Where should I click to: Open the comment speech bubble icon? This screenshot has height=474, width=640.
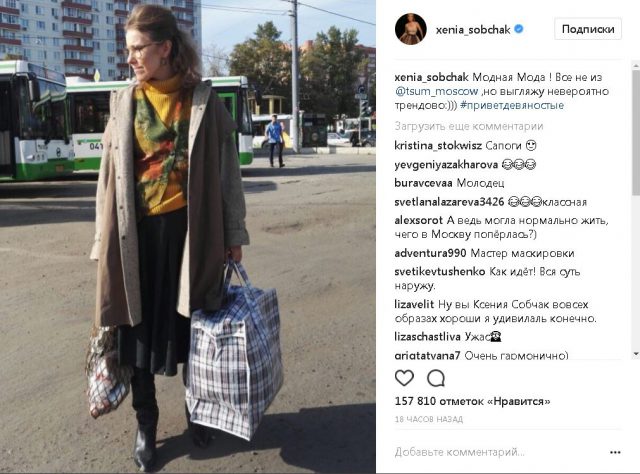[436, 378]
